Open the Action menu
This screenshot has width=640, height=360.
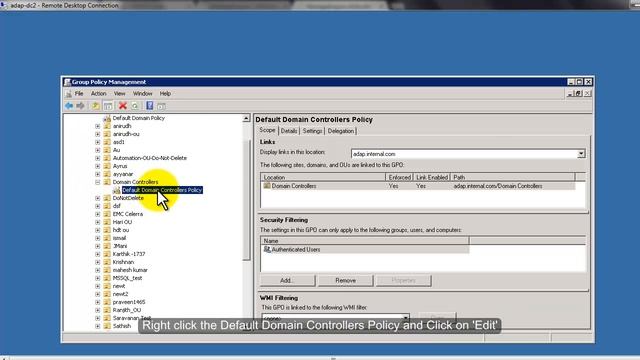98,94
